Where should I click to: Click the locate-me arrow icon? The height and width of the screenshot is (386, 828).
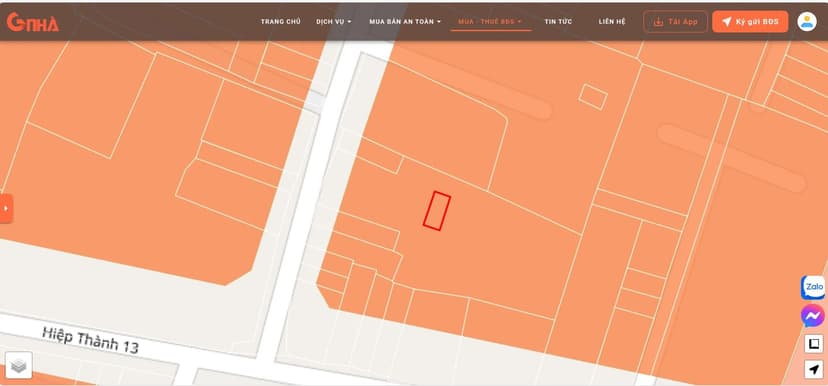pos(814,369)
